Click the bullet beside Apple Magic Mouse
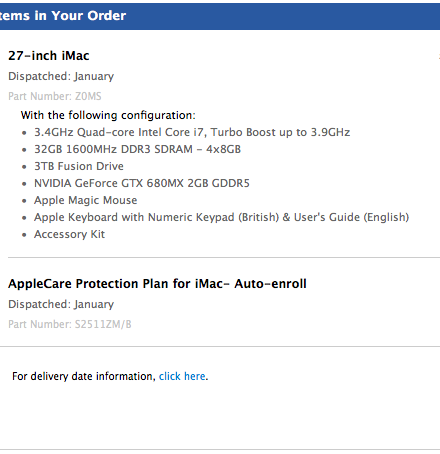This screenshot has width=440, height=454. point(24,201)
